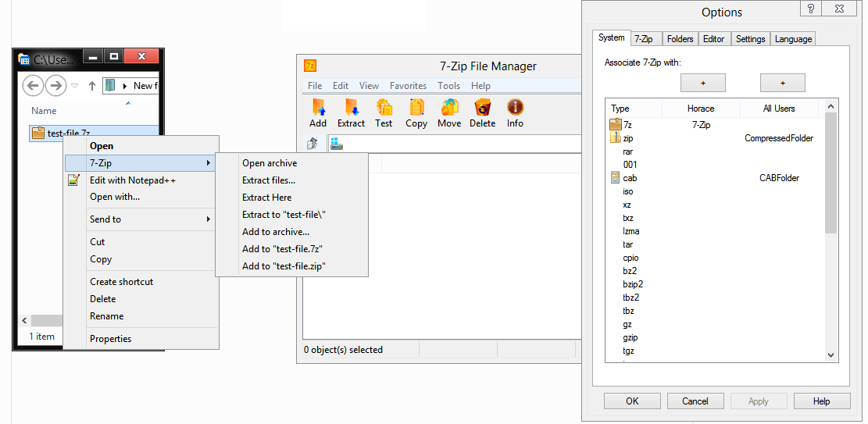Viewport: 868px width, 424px height.
Task: Switch to the Folders tab
Action: (x=680, y=39)
